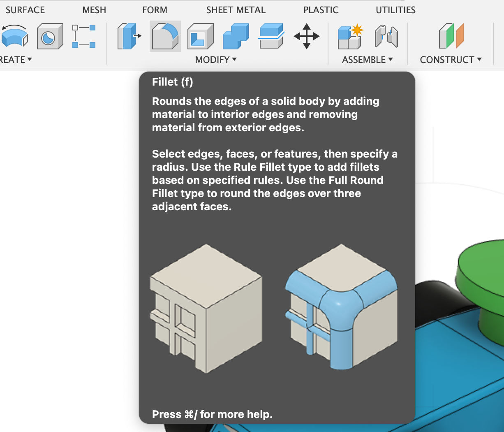Open the SURFACE tab

(x=25, y=10)
